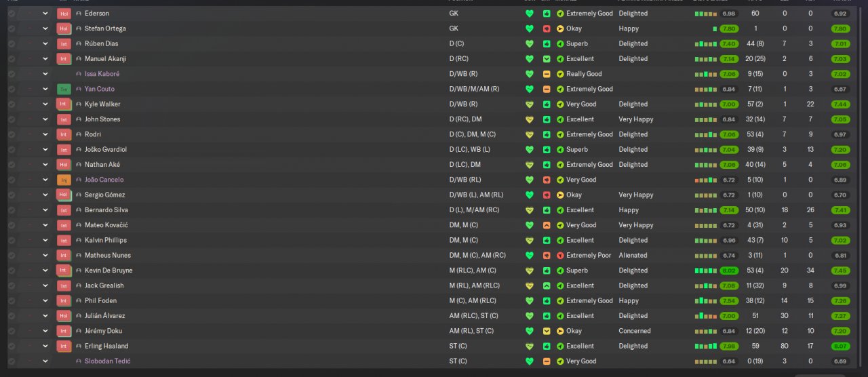Viewport: 868px width, 377px height.
Task: Tick the selection circle for Erling Haaland
Action: [x=12, y=346]
